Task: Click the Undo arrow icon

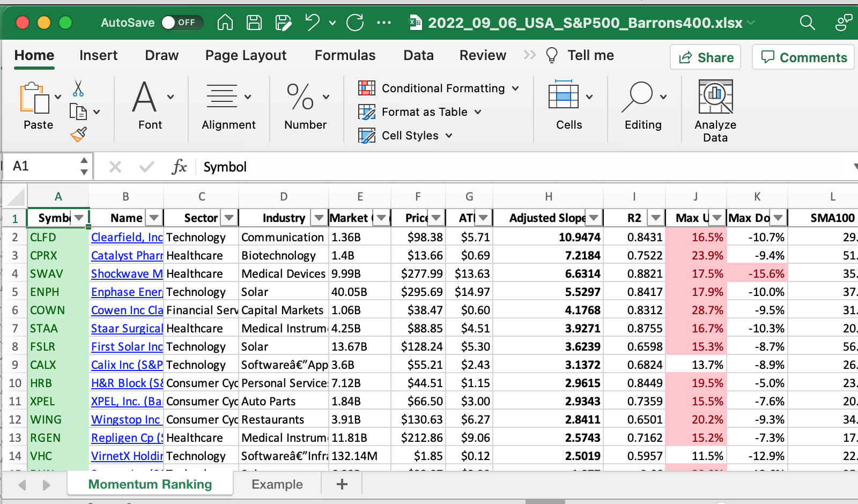Action: [312, 23]
